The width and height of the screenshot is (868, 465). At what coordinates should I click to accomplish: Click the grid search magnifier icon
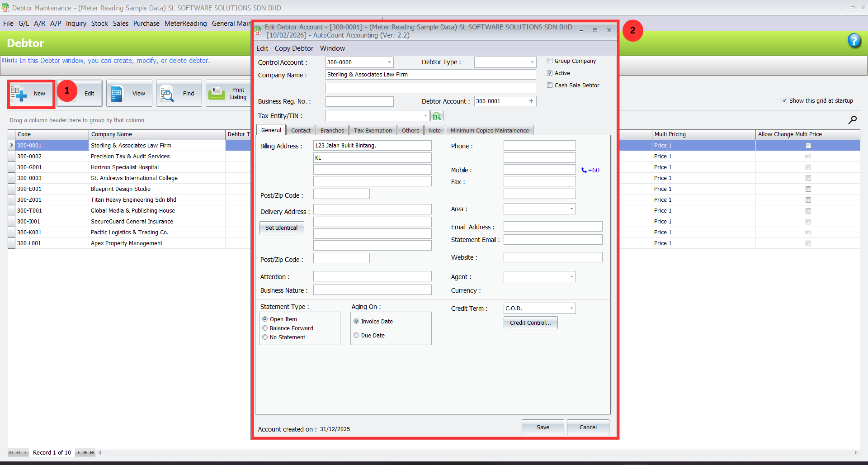852,120
